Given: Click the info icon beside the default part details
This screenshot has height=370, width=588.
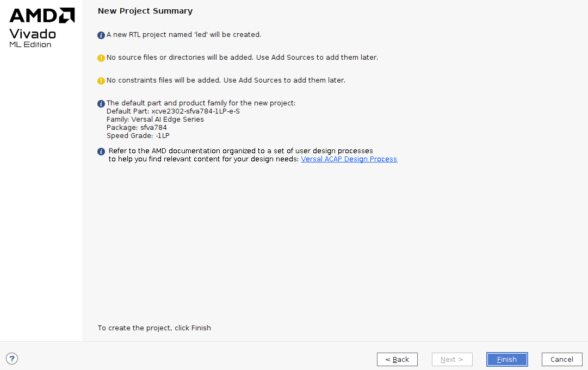Looking at the screenshot, I should coord(101,104).
